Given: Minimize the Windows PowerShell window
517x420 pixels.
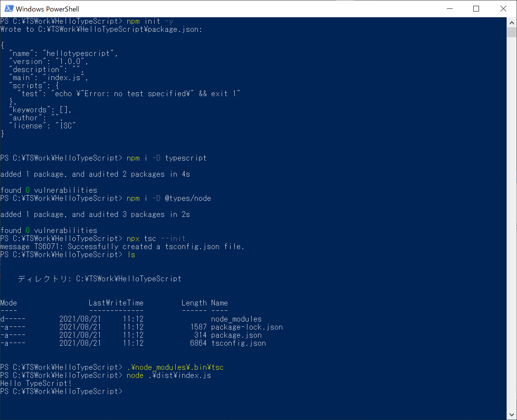Looking at the screenshot, I should pyautogui.click(x=449, y=8).
